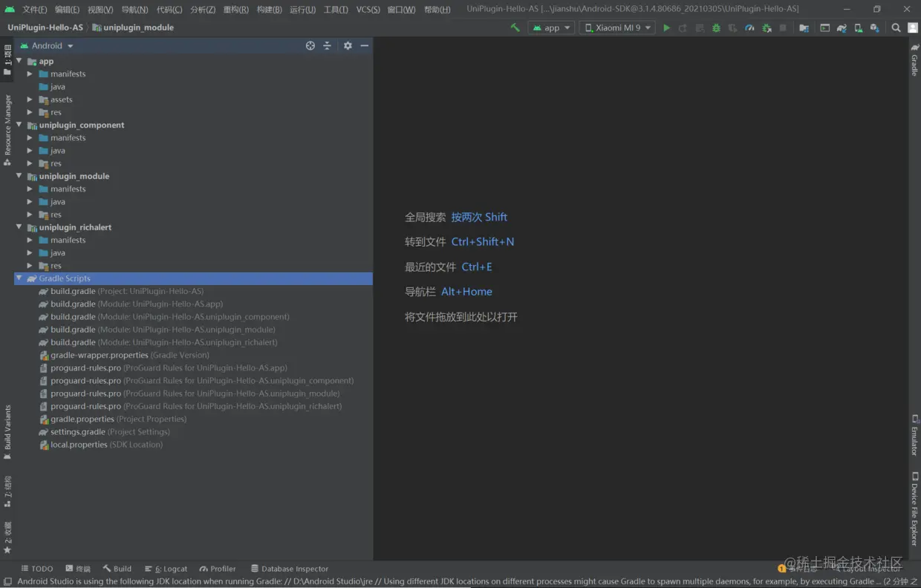Viewport: 921px width, 588px height.
Task: Select build.gradle for UniPlugin-Hello-AS.uniplugin_richalert module
Action: (x=158, y=342)
